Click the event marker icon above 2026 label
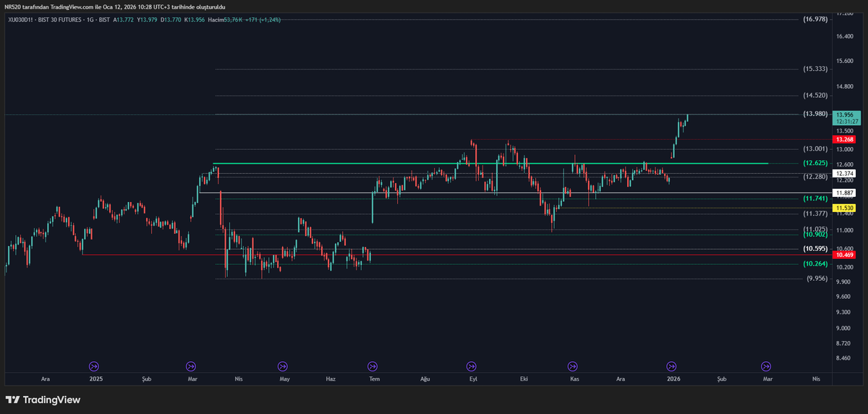This screenshot has width=868, height=414. pyautogui.click(x=671, y=366)
